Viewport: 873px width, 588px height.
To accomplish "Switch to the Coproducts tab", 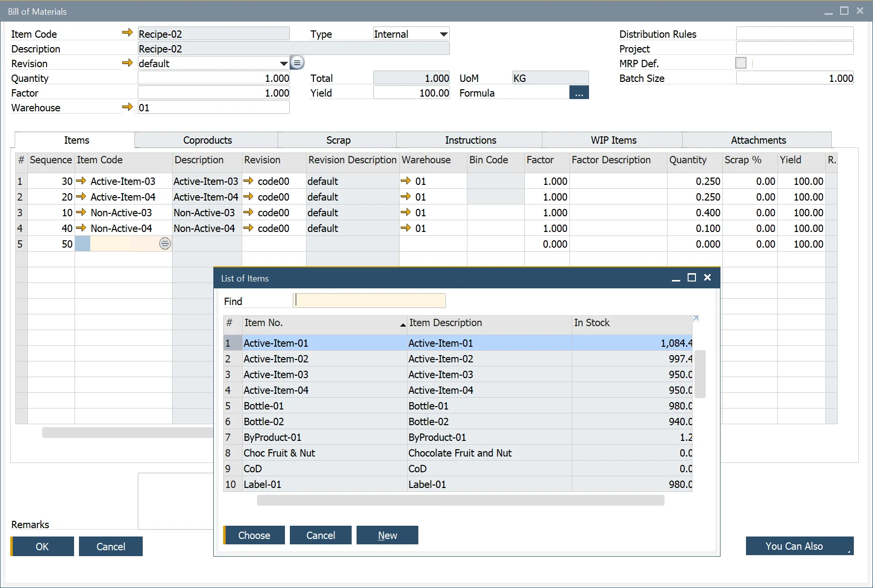I will click(x=207, y=140).
